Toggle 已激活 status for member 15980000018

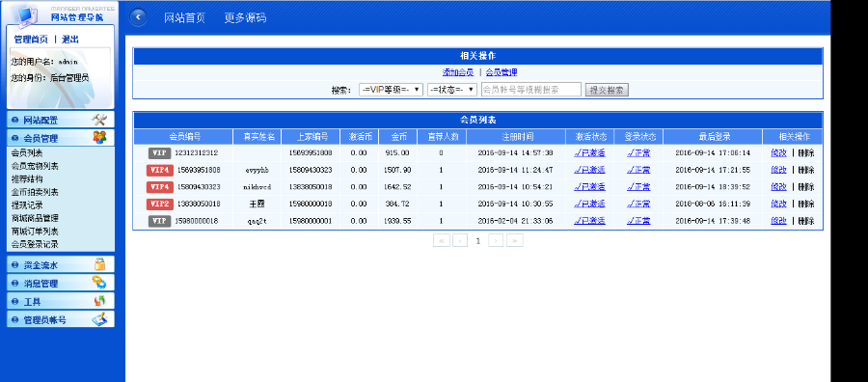pyautogui.click(x=589, y=221)
